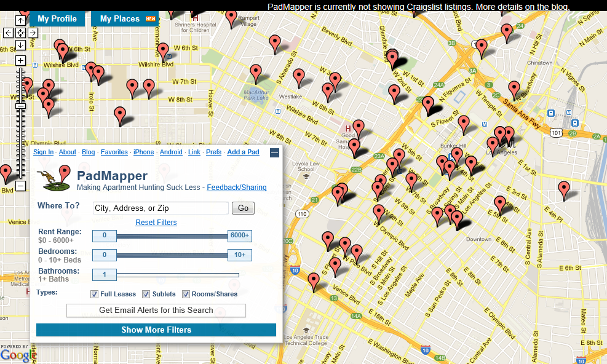Pan the map right with the arrow
Image resolution: width=607 pixels, height=364 pixels.
pyautogui.click(x=33, y=33)
